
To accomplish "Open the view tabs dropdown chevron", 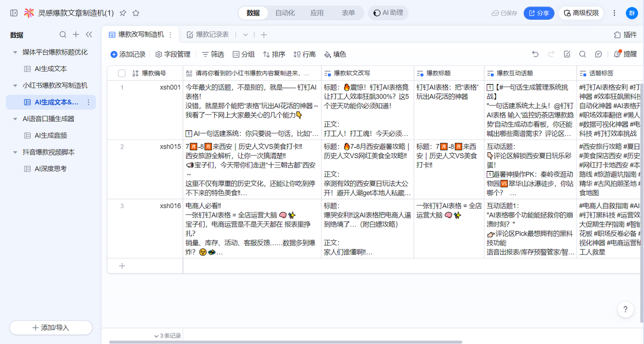I will click(246, 35).
